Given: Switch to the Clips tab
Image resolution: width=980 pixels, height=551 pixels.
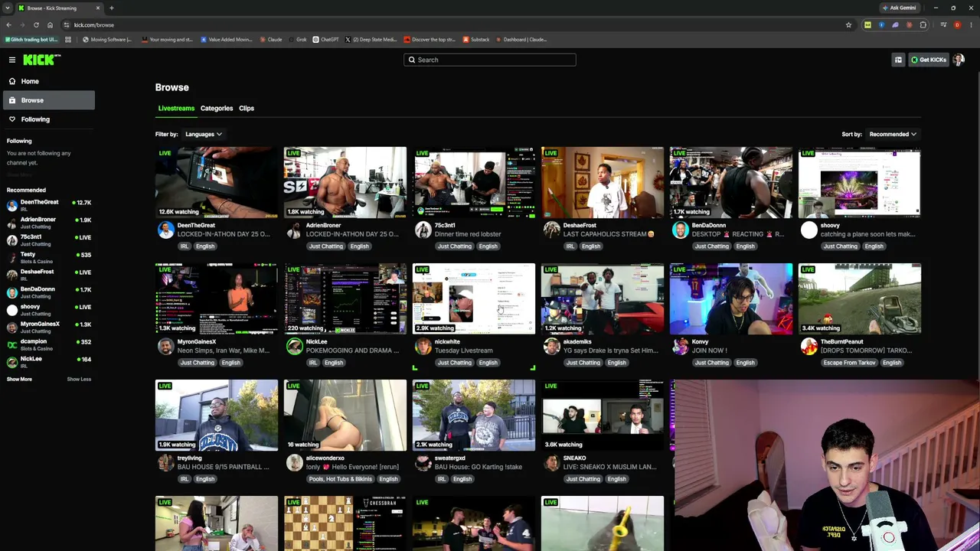Looking at the screenshot, I should pos(247,109).
